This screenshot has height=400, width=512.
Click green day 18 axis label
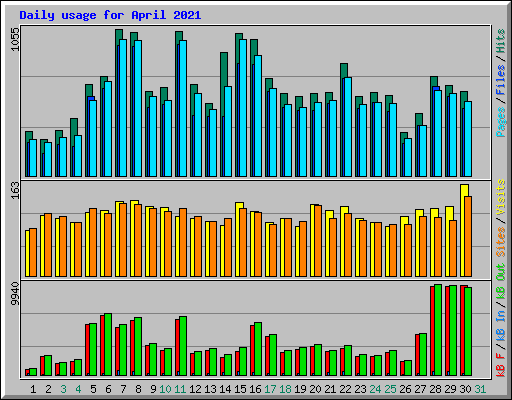(x=285, y=389)
